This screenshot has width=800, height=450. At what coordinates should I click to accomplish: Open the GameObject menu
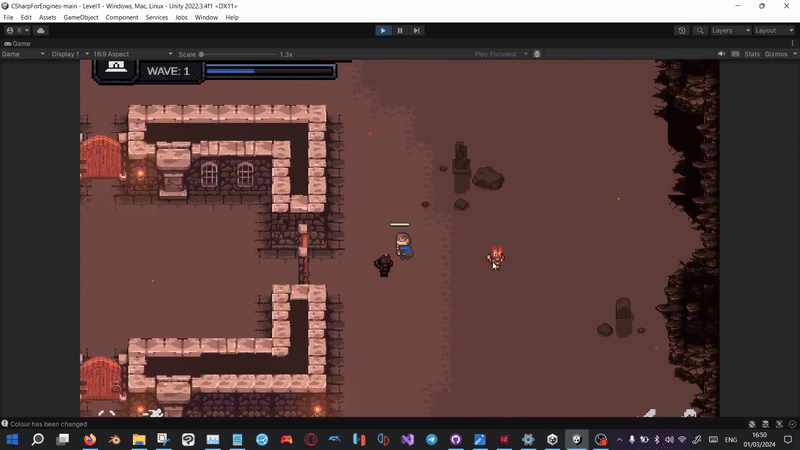(80, 17)
